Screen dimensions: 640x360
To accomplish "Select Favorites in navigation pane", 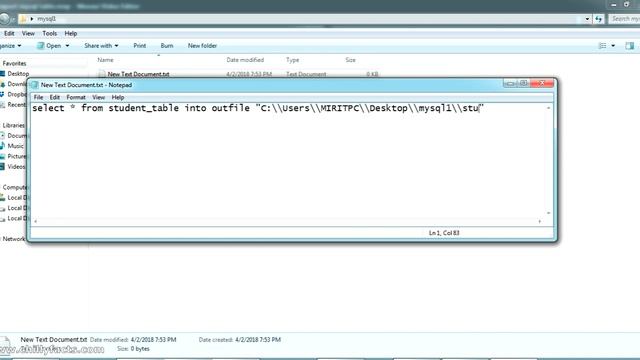I will [x=14, y=63].
